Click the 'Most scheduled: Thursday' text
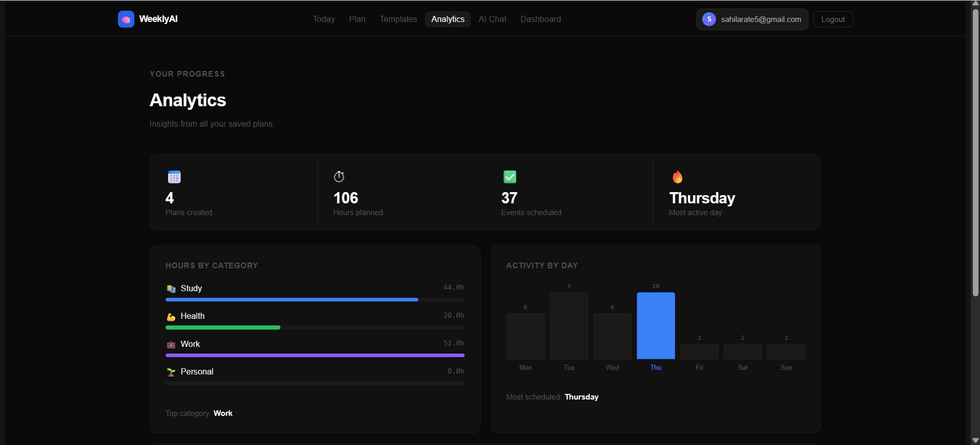980x445 pixels. tap(553, 397)
